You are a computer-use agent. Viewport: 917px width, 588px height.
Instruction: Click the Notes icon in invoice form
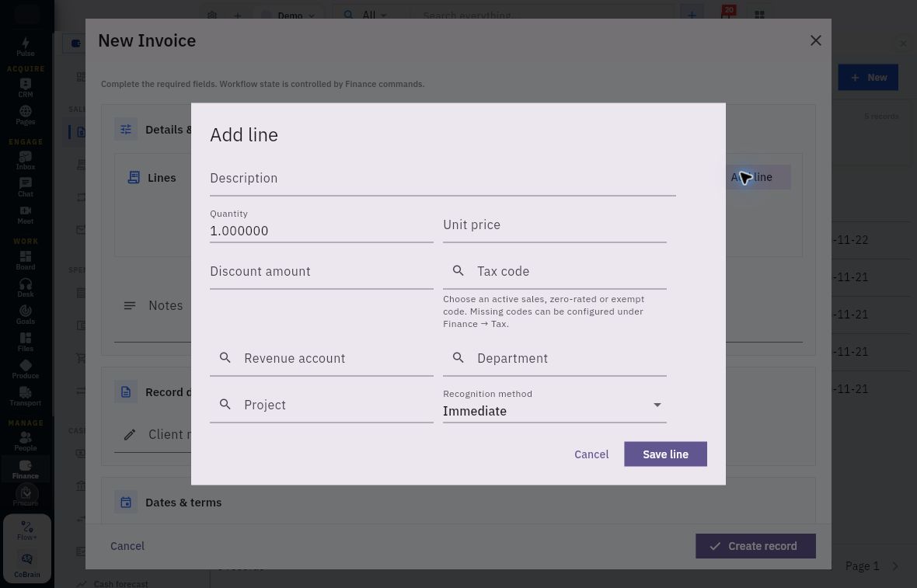[129, 306]
